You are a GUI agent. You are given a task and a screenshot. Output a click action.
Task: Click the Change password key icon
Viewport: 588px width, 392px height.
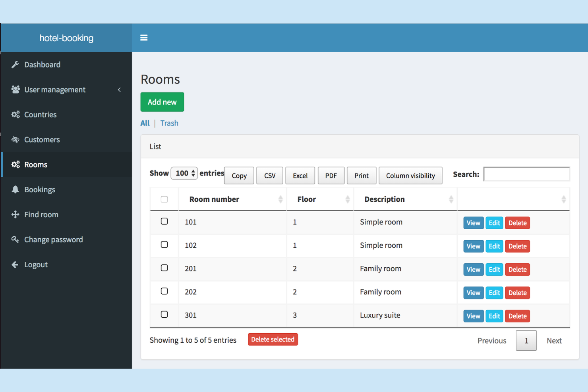(x=15, y=239)
